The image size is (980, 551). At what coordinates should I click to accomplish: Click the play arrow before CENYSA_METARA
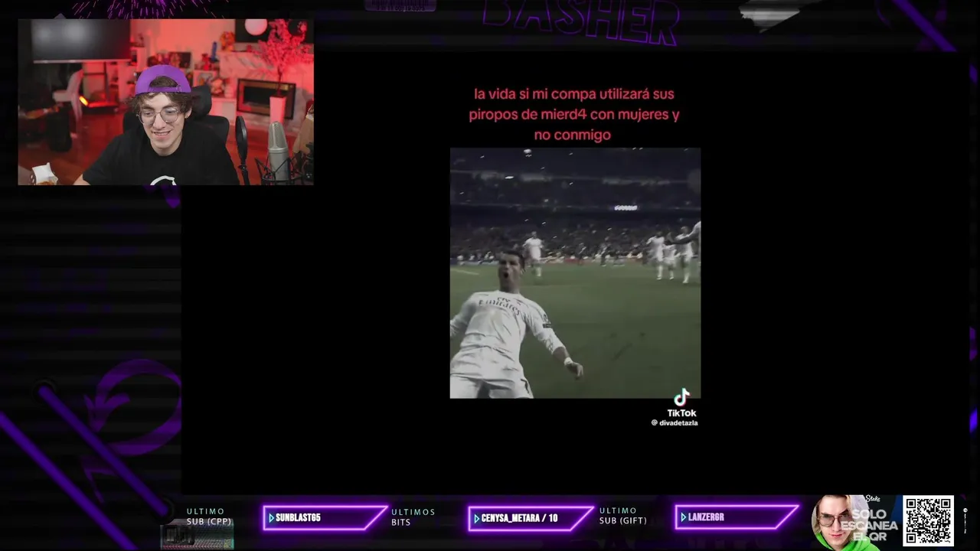coord(477,518)
